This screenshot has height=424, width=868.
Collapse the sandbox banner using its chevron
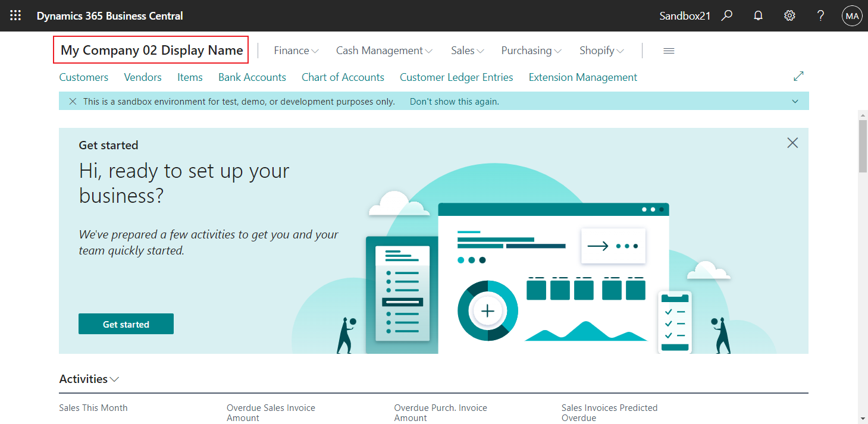tap(795, 101)
